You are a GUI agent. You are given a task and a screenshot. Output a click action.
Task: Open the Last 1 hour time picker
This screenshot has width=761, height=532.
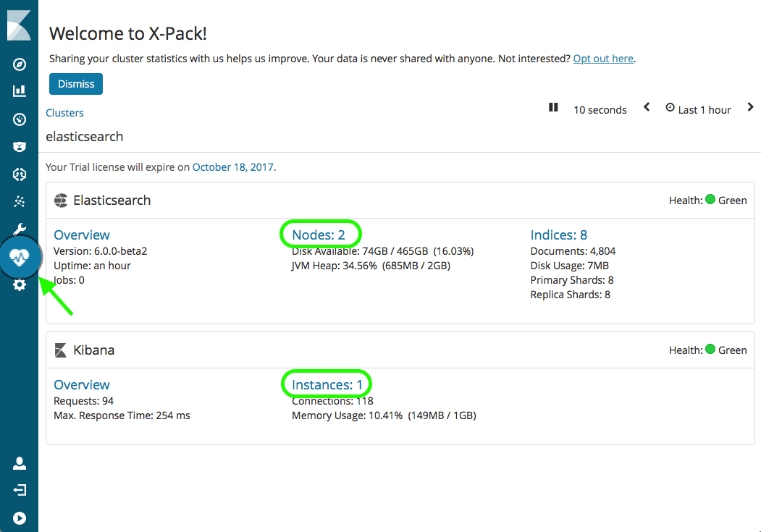coord(697,109)
